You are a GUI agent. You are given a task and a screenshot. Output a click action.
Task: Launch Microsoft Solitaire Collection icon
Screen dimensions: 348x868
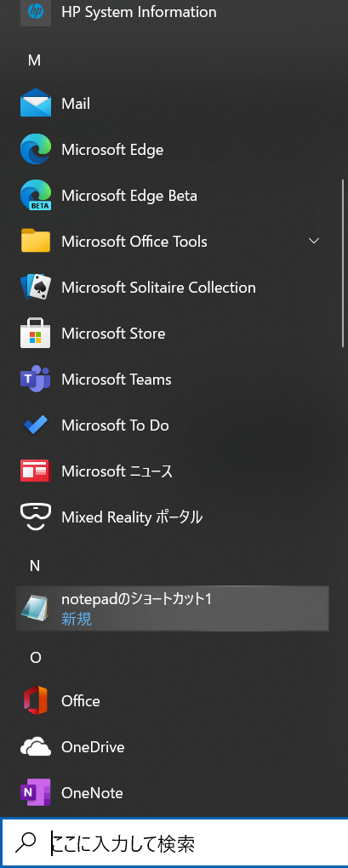[36, 288]
